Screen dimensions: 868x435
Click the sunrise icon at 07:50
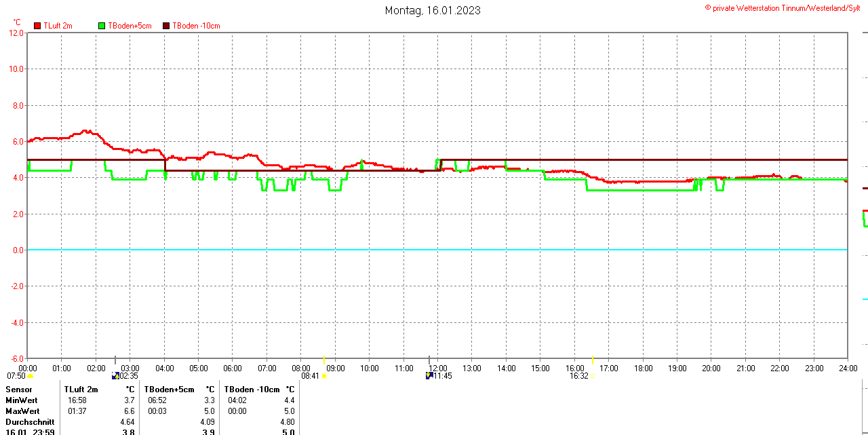coord(30,377)
